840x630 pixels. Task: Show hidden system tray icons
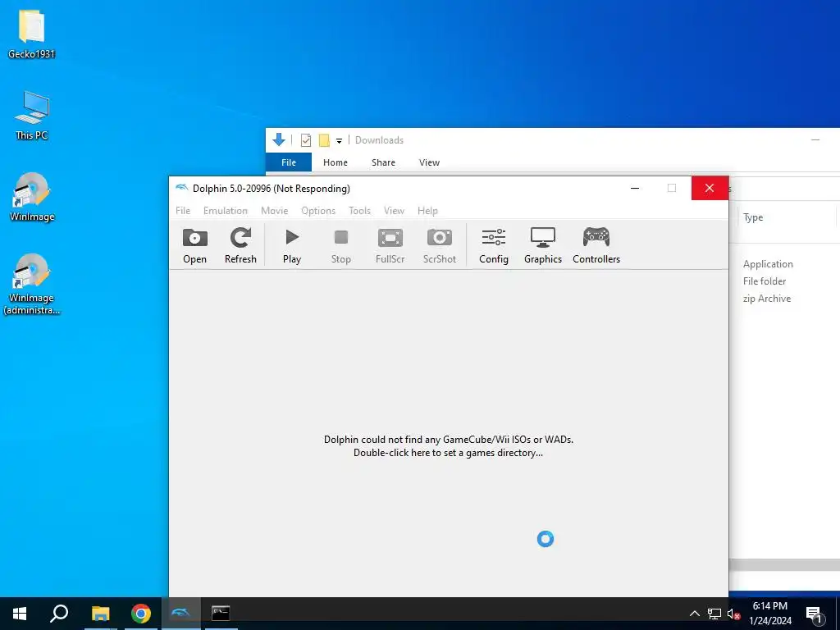[694, 614]
